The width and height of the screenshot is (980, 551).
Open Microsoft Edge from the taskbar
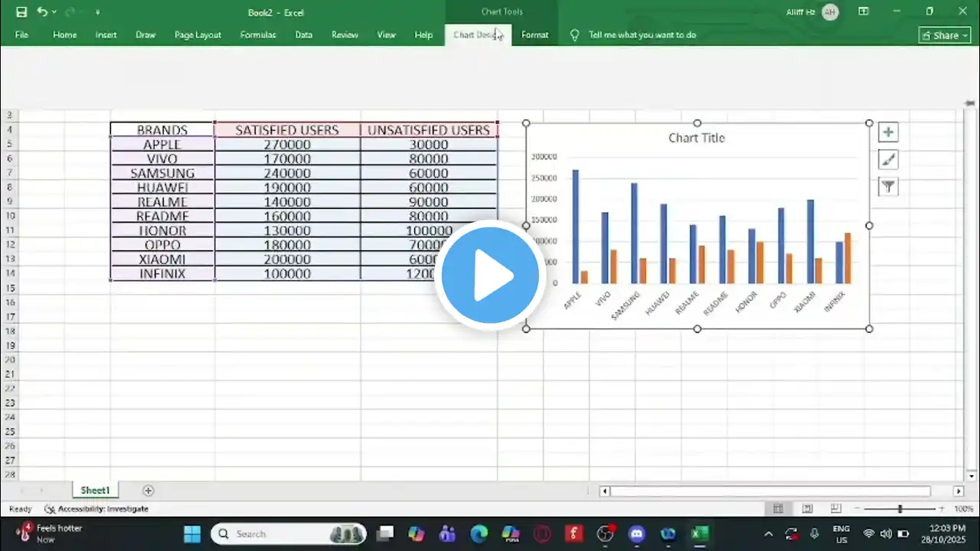(479, 533)
